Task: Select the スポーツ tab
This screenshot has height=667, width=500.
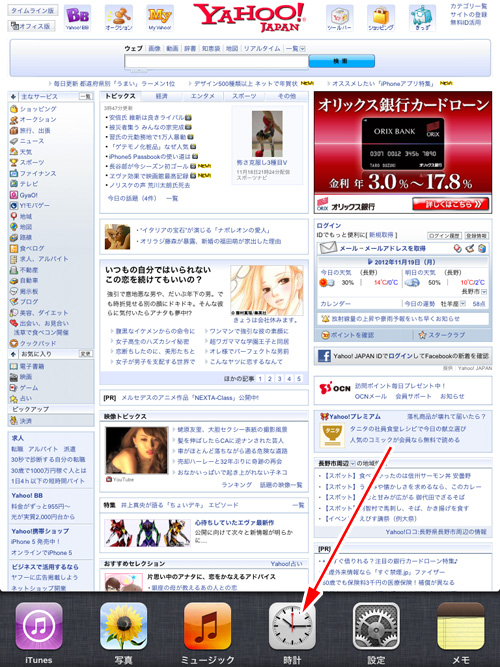Action: pyautogui.click(x=244, y=96)
